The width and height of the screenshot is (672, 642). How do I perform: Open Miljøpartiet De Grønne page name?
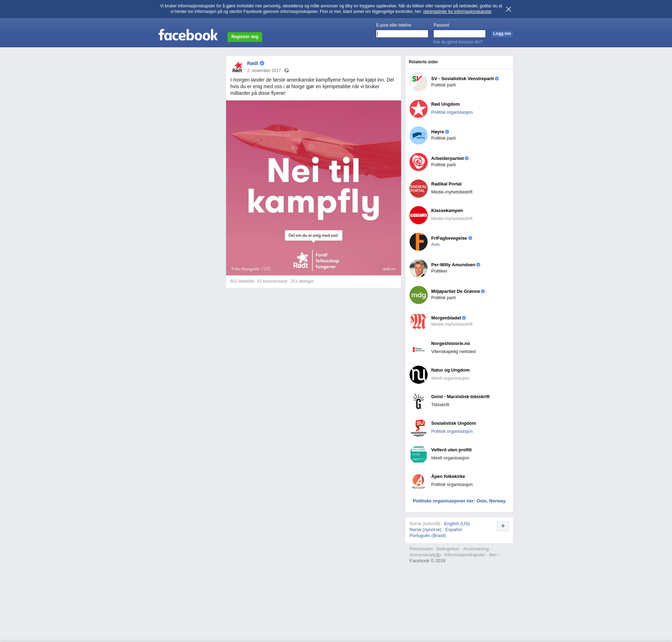click(x=455, y=291)
